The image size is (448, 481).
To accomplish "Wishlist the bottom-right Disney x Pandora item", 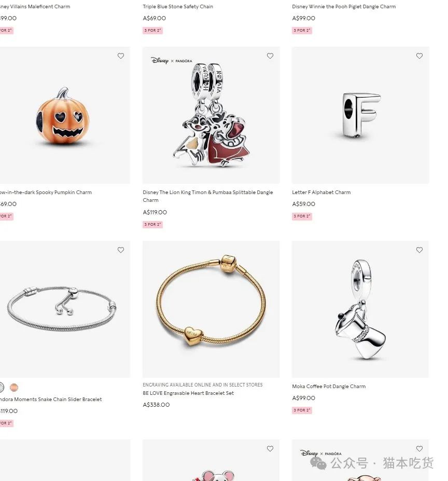I will [419, 449].
